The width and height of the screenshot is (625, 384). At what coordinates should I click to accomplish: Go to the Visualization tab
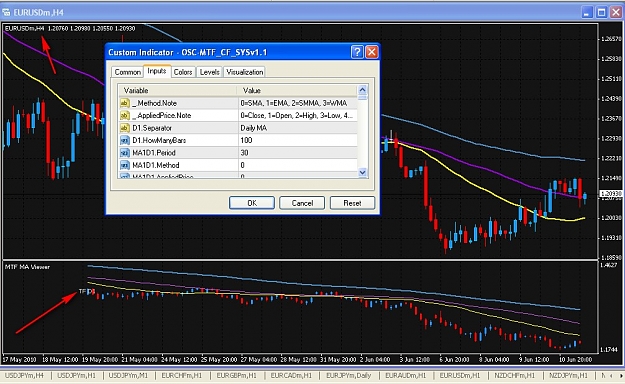244,72
